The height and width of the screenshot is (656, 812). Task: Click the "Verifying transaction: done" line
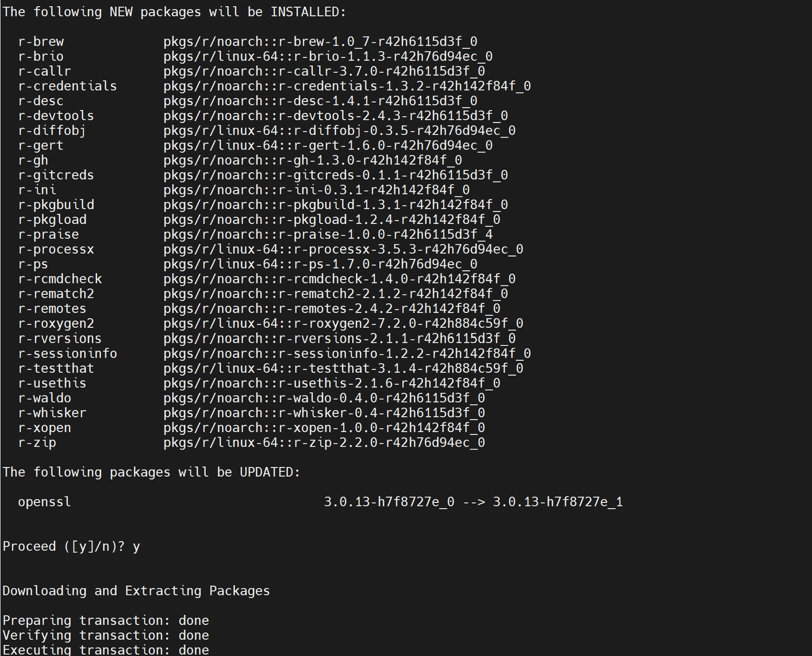[105, 636]
